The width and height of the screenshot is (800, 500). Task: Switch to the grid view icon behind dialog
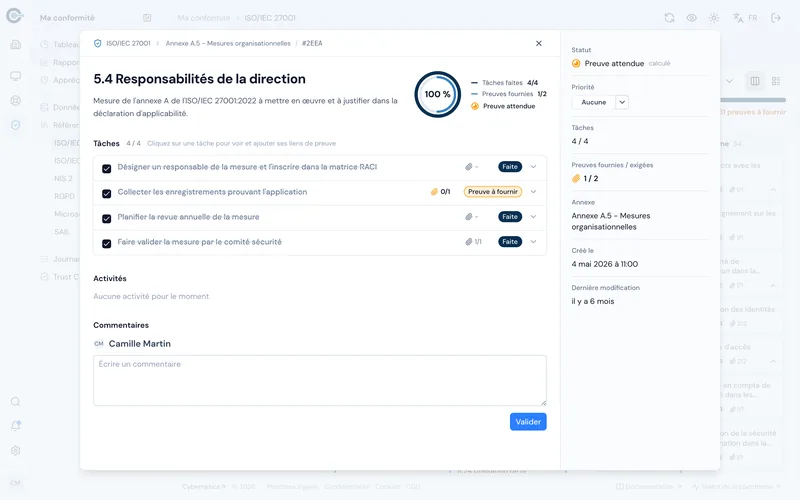[776, 81]
